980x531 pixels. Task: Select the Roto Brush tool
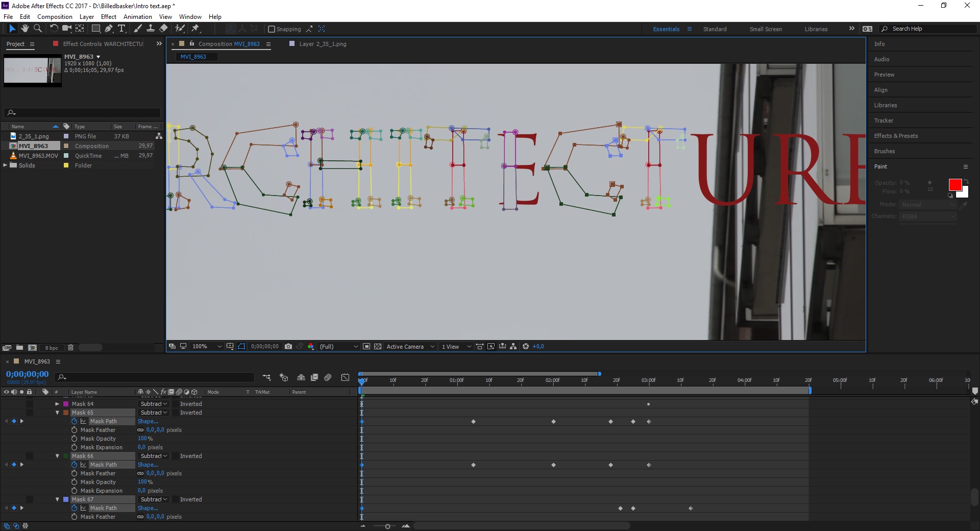[x=180, y=29]
